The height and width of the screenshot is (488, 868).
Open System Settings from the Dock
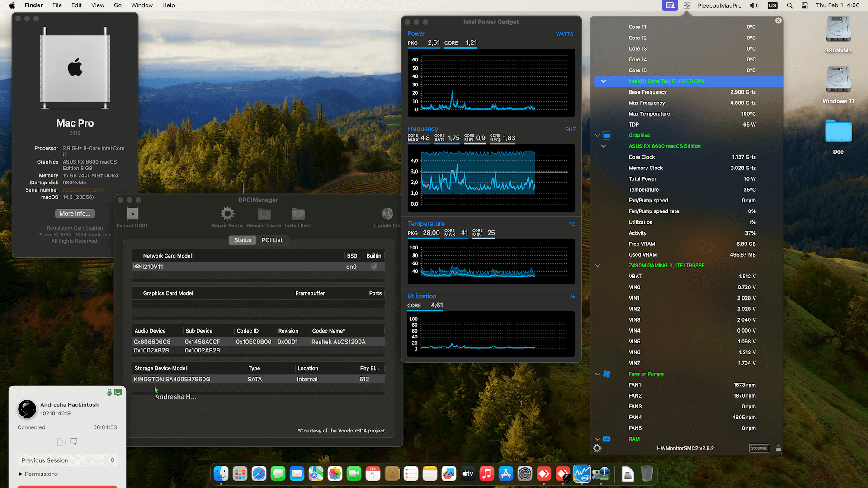(x=525, y=474)
